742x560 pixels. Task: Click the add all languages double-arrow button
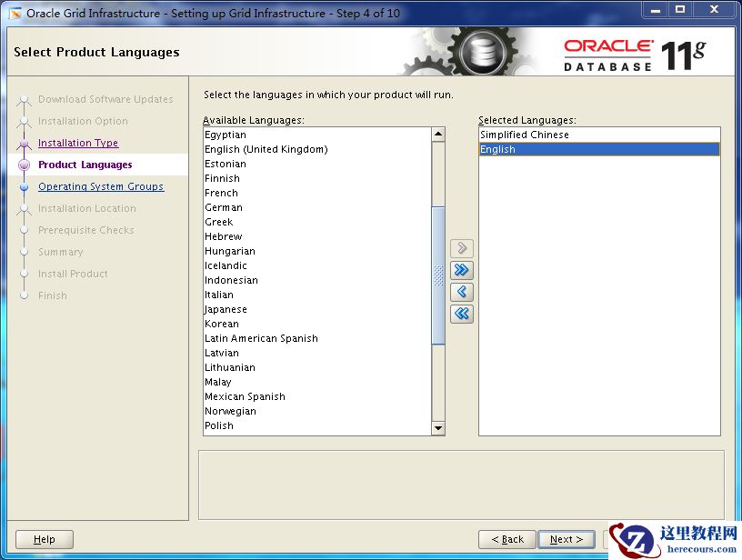tap(462, 270)
